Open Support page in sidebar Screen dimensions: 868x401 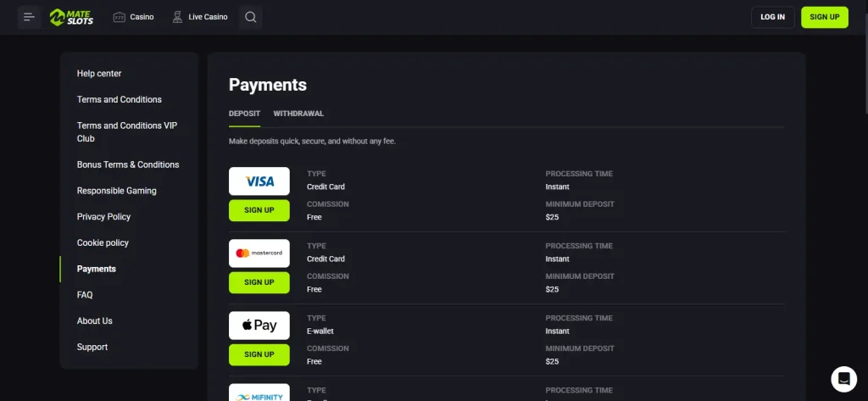pyautogui.click(x=92, y=347)
